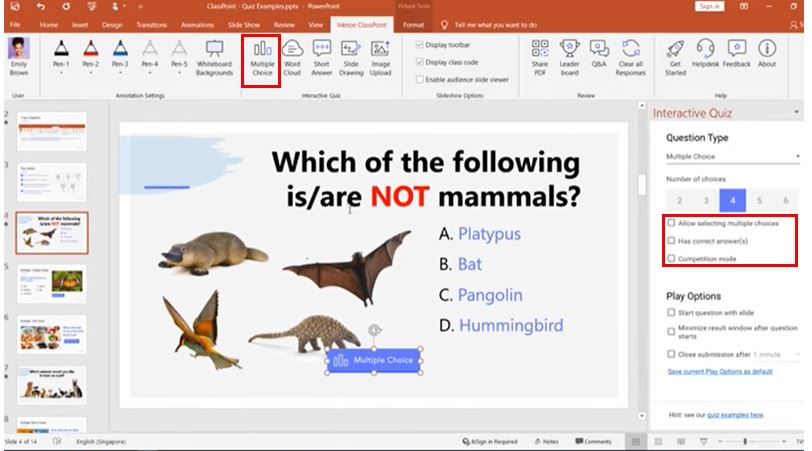Screen dimensions: 812x451
Task: Open the quiz examples here link
Action: coord(735,415)
